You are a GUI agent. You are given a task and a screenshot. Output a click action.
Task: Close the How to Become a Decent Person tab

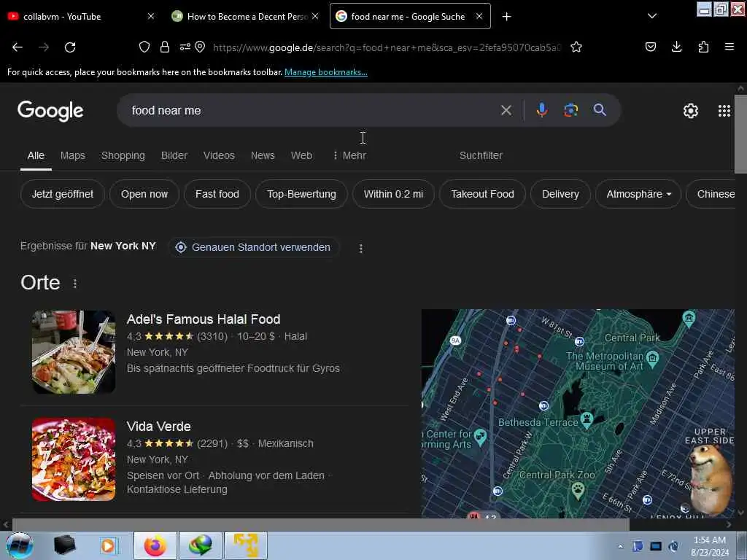[x=315, y=16]
